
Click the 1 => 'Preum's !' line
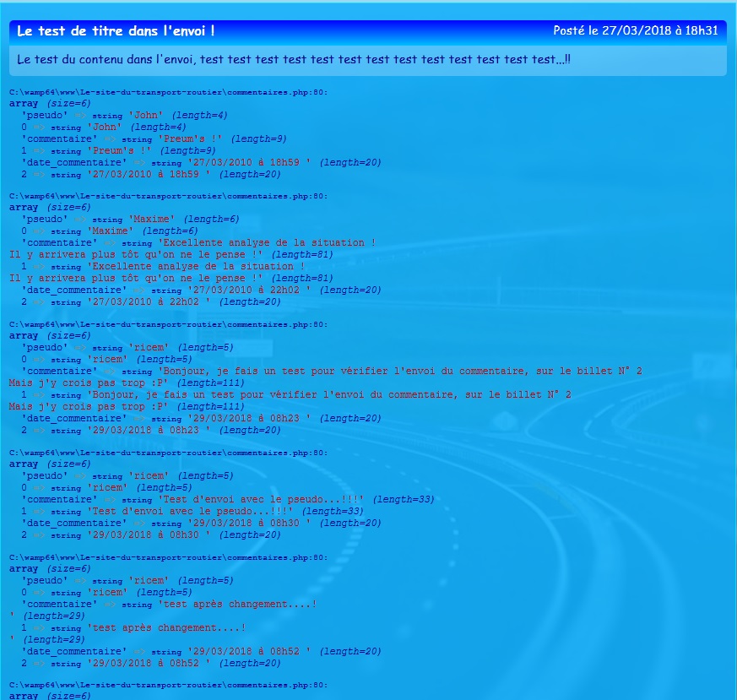(118, 150)
